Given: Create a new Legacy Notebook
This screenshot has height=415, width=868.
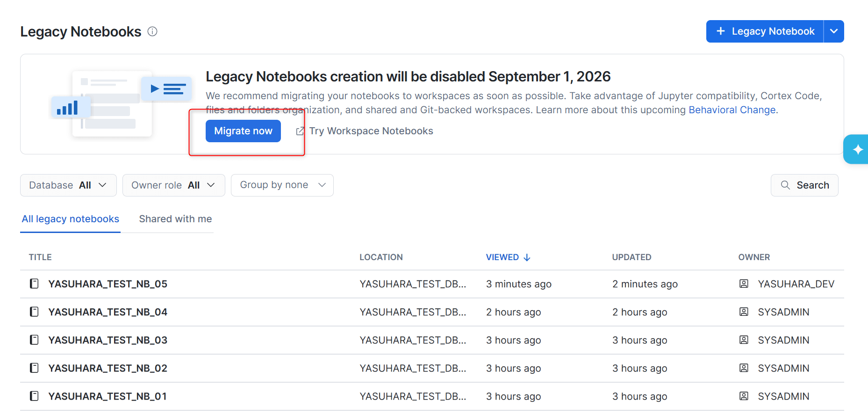Looking at the screenshot, I should point(765,31).
